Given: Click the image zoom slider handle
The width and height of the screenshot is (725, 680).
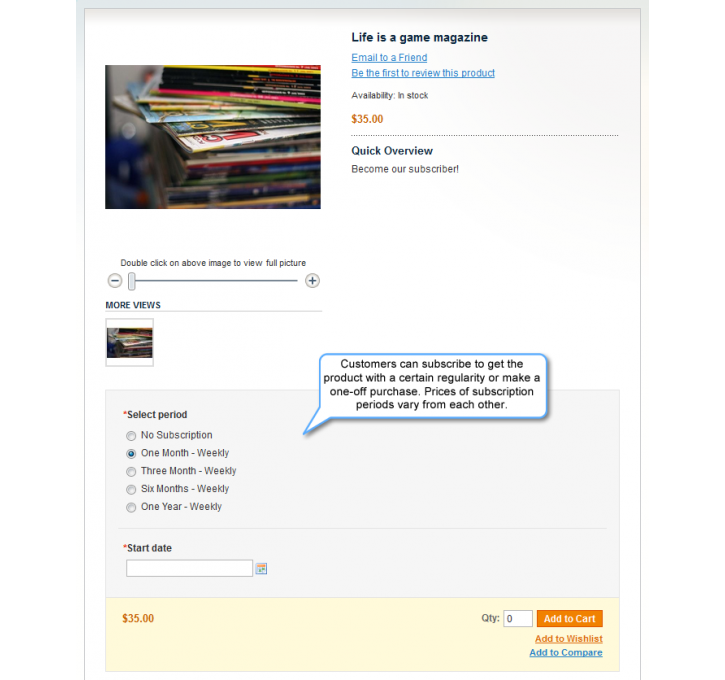Looking at the screenshot, I should click(x=132, y=281).
